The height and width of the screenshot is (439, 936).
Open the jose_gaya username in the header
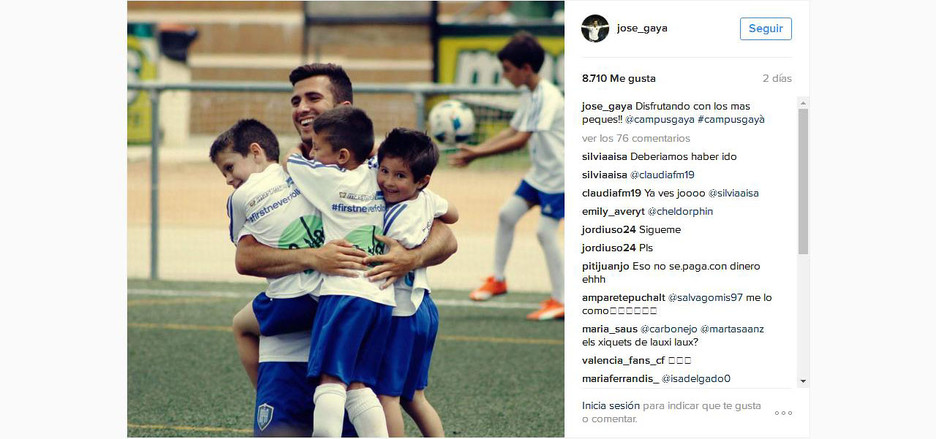(642, 28)
